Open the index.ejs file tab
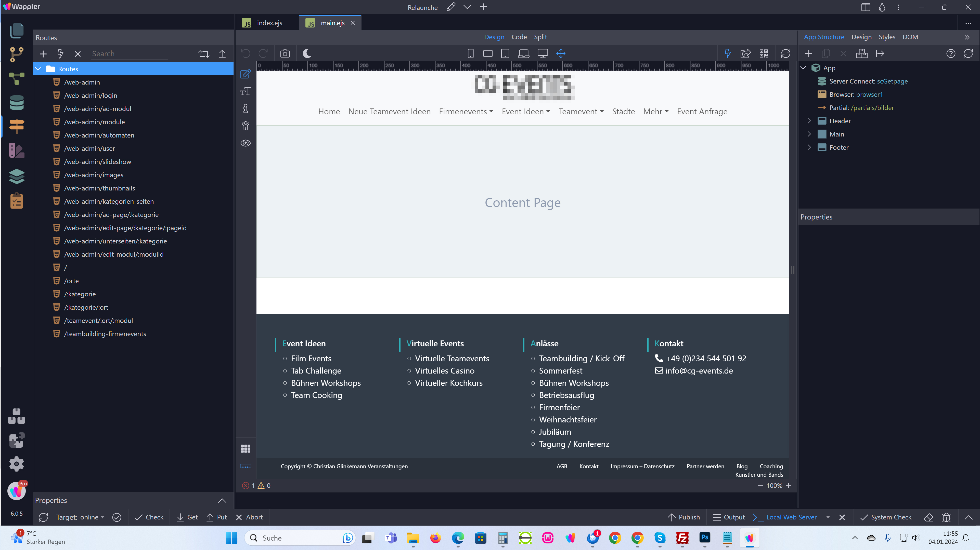 [x=269, y=23]
